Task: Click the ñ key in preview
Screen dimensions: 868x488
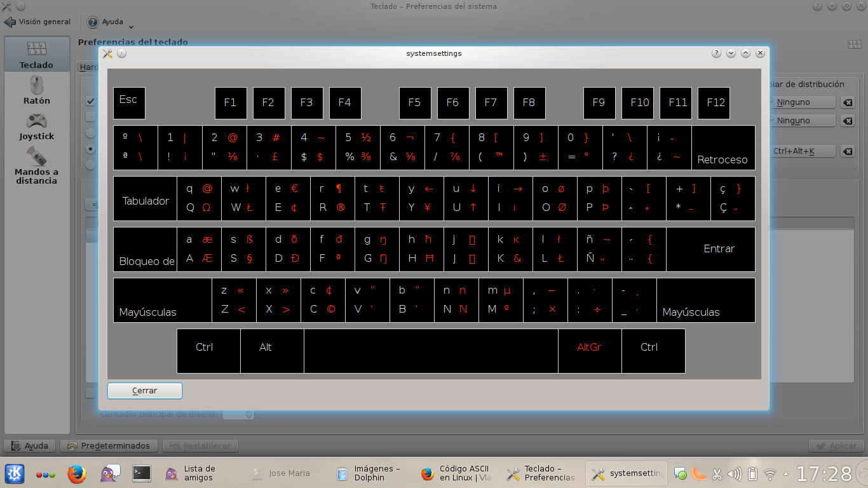Action: point(599,249)
